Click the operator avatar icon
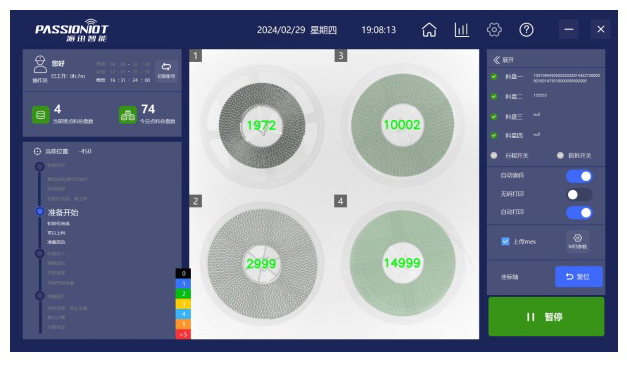The image size is (627, 365). 40,65
